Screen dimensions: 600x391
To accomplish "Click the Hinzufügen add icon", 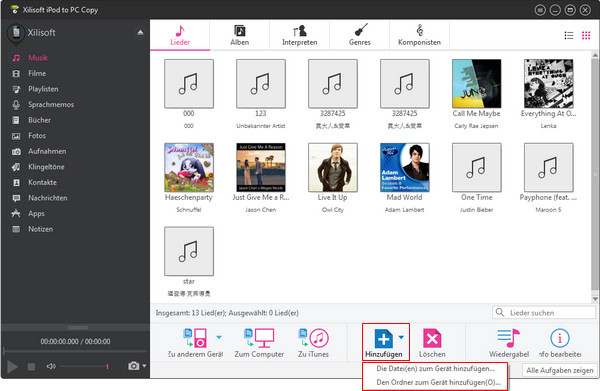I will pyautogui.click(x=383, y=339).
